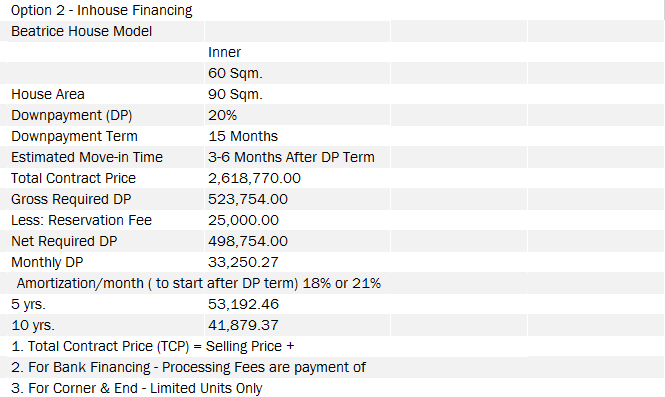Viewport: 665px width, 397px height.
Task: Select the 5 yrs. amortization 53,192.46
Action: tap(243, 304)
